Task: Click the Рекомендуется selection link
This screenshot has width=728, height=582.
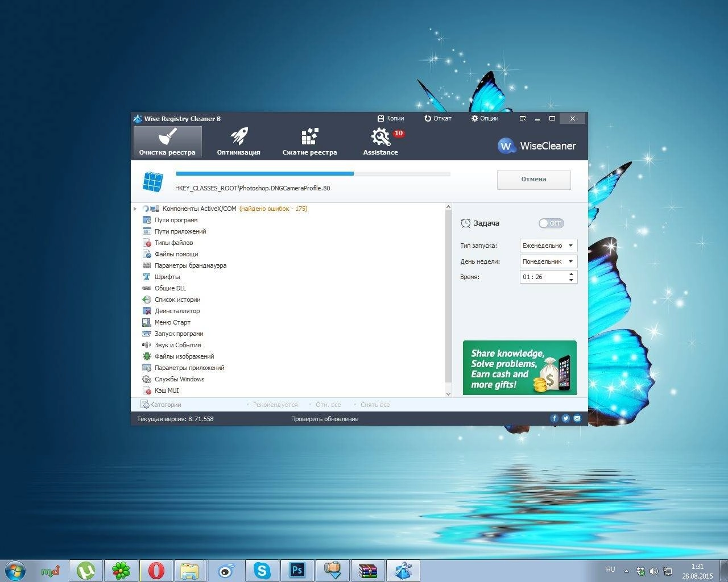Action: pos(275,405)
